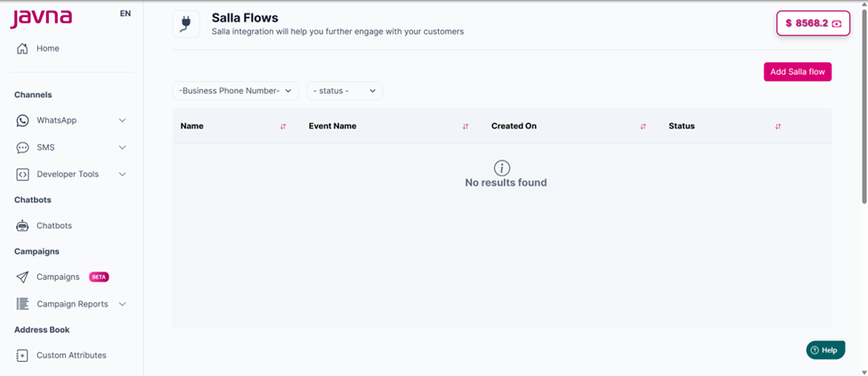Image resolution: width=868 pixels, height=376 pixels.
Task: Open Home via the house icon
Action: pos(22,49)
